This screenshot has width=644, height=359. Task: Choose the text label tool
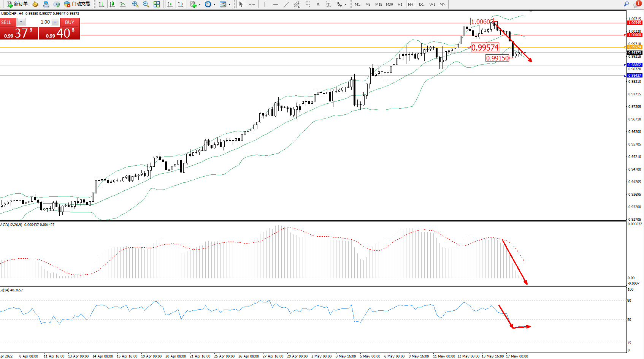(318, 4)
